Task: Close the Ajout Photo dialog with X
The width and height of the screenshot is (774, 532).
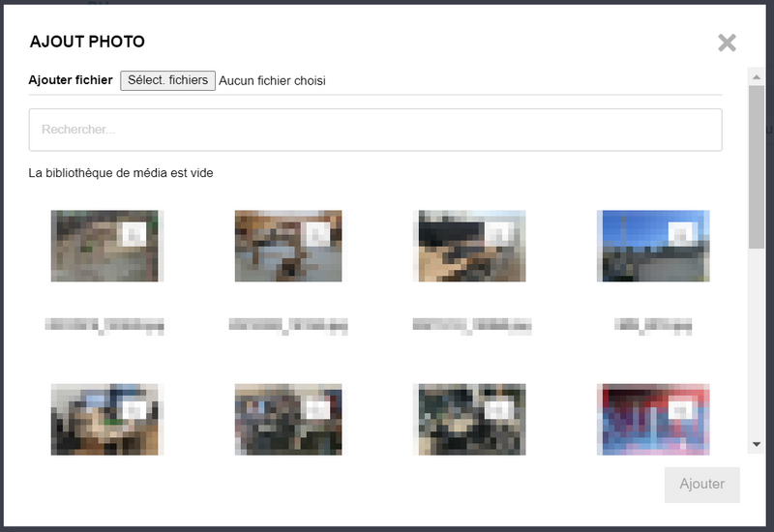Action: [x=727, y=43]
